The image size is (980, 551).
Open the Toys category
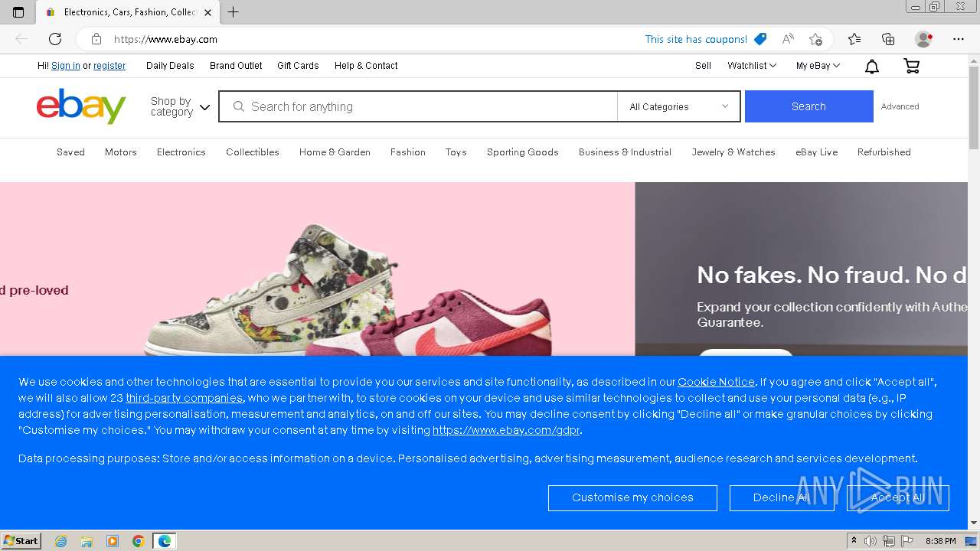(456, 152)
